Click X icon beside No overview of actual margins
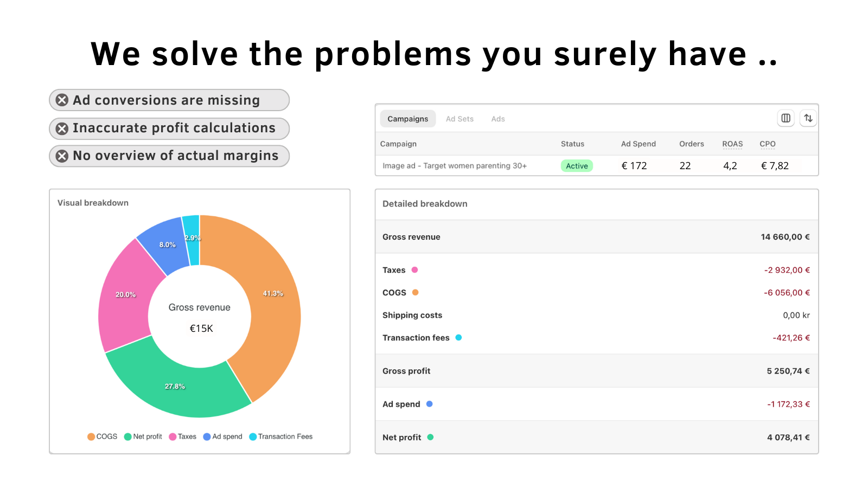The image size is (868, 488). tap(62, 156)
